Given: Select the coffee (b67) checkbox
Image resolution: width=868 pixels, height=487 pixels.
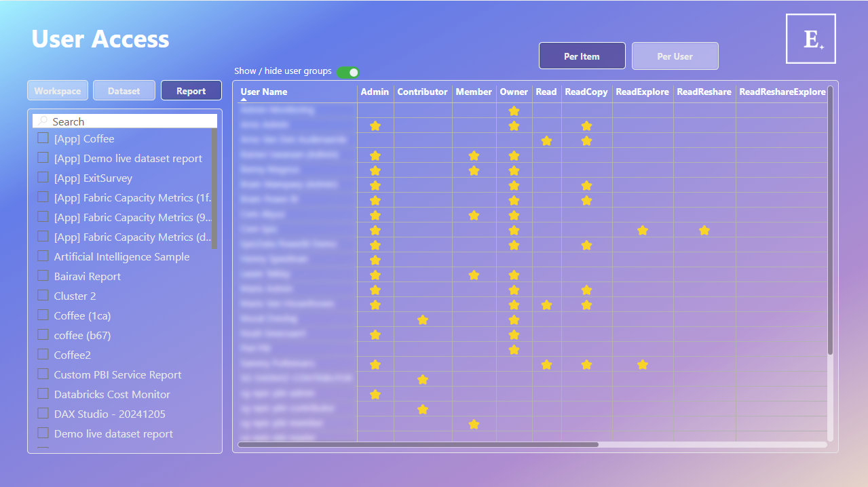Looking at the screenshot, I should (x=43, y=335).
